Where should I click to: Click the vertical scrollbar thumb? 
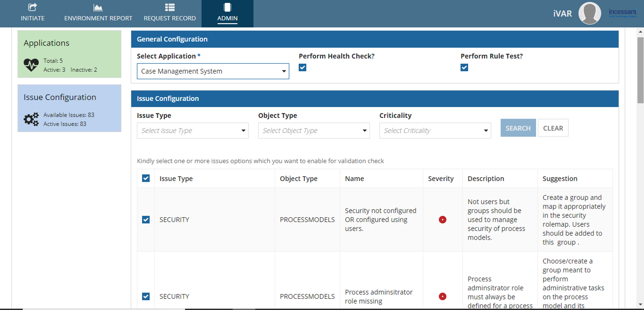coord(640,70)
